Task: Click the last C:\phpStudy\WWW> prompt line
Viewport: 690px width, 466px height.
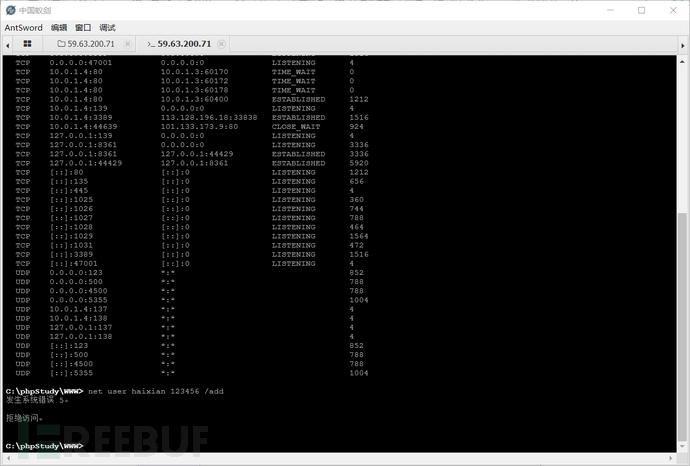Action: (x=44, y=446)
